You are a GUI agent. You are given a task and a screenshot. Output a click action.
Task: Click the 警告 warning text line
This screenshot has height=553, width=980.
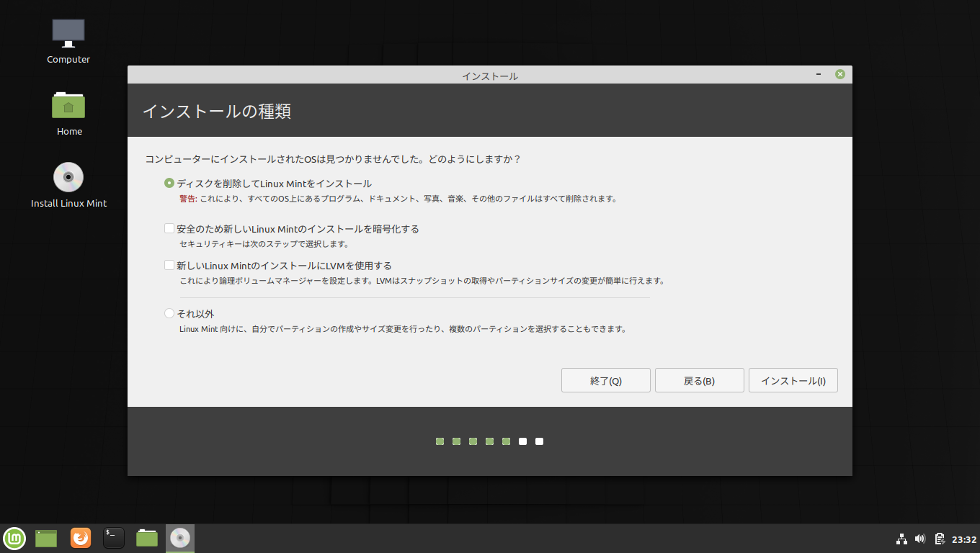point(398,199)
